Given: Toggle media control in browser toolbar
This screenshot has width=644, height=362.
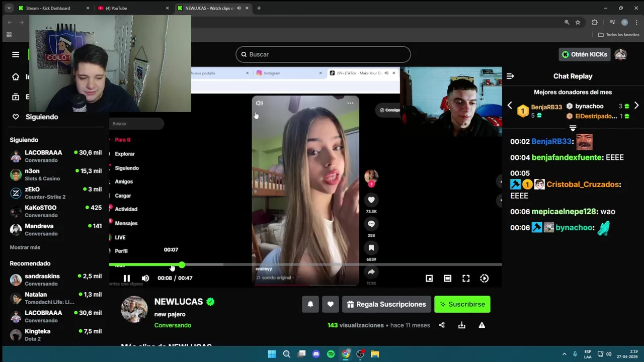Looking at the screenshot, I should click(612, 22).
